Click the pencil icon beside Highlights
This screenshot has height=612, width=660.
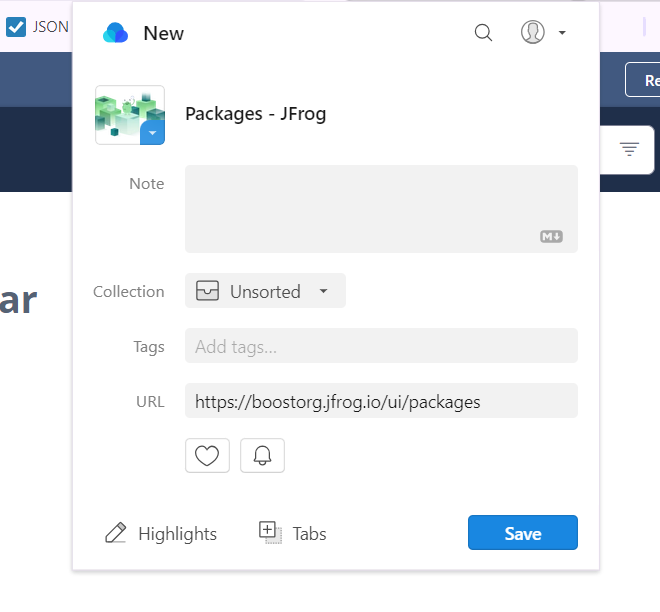115,533
